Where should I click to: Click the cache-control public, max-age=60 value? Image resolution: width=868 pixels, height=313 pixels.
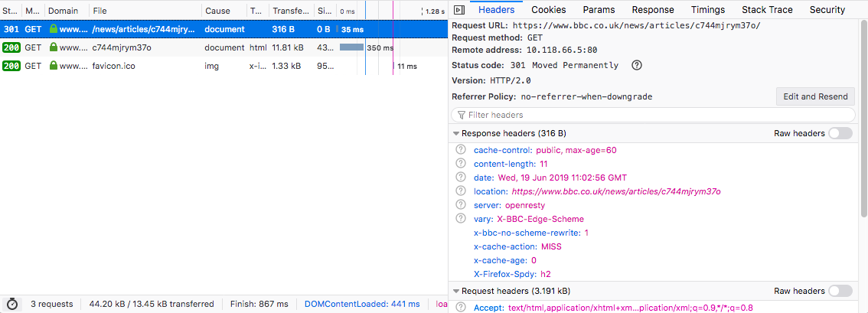pos(576,150)
